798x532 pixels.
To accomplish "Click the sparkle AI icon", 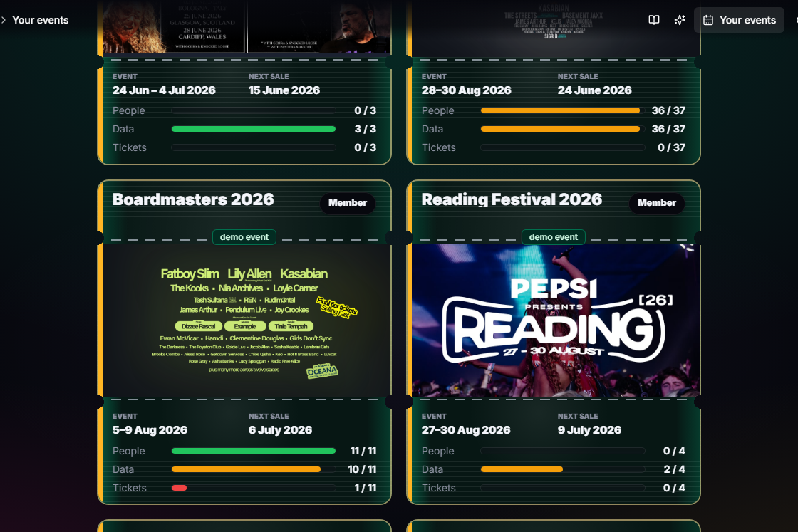I will 680,20.
